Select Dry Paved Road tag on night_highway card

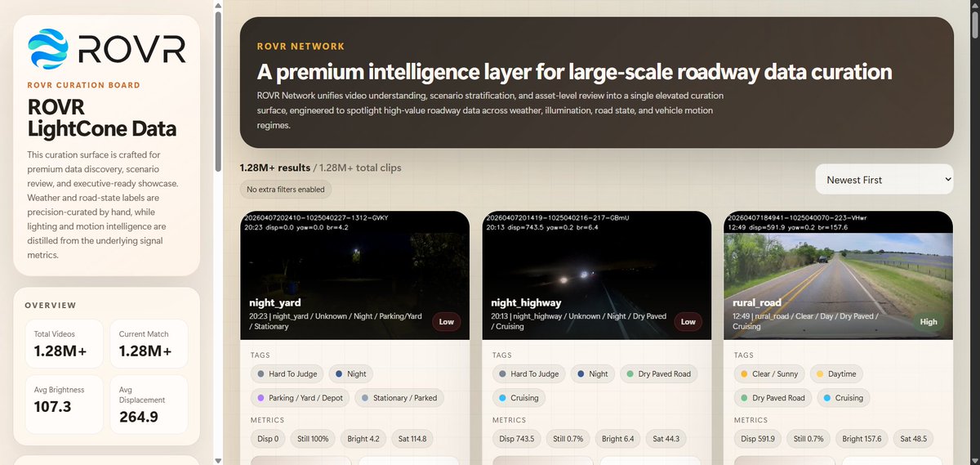(x=657, y=373)
